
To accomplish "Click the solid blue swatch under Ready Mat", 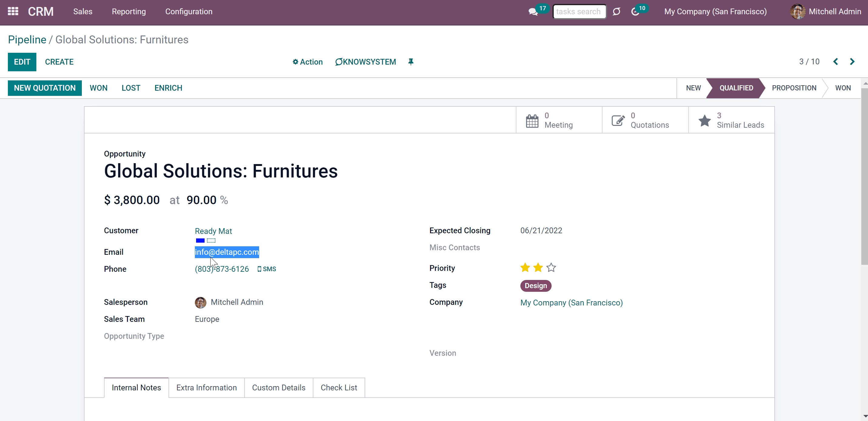I will (200, 241).
